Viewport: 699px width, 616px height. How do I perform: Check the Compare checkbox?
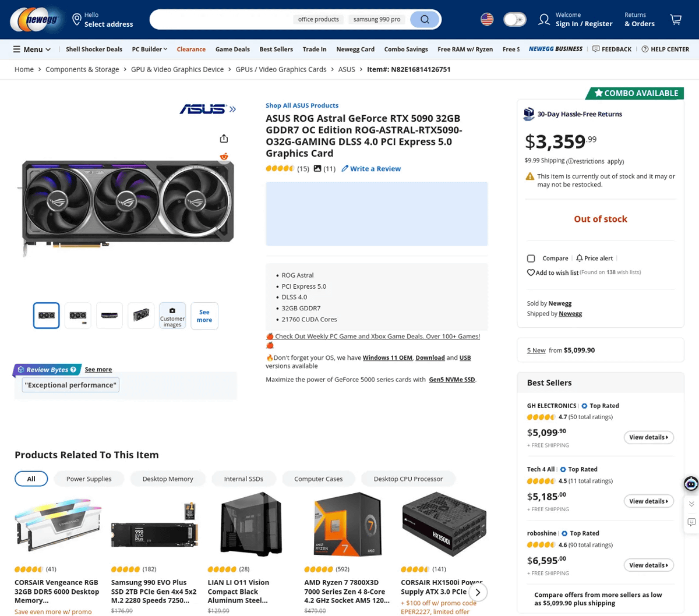coord(531,258)
